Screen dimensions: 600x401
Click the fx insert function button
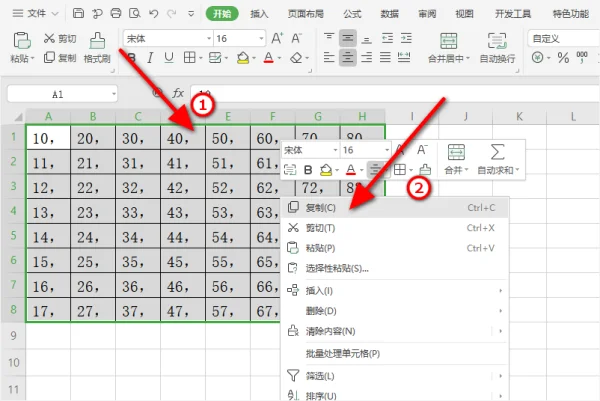pos(178,93)
